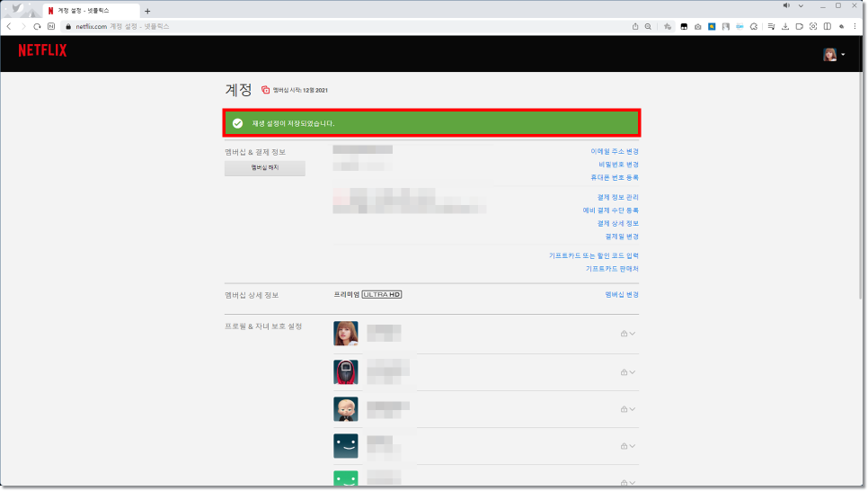Viewport: 868px width, 491px height.
Task: Click the Squid Game guard avatar thumbnail
Action: point(345,372)
